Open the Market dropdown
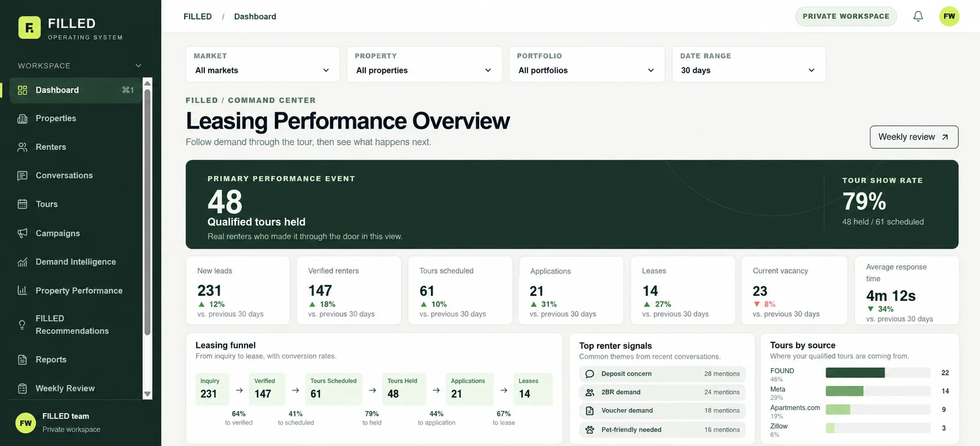 [262, 64]
